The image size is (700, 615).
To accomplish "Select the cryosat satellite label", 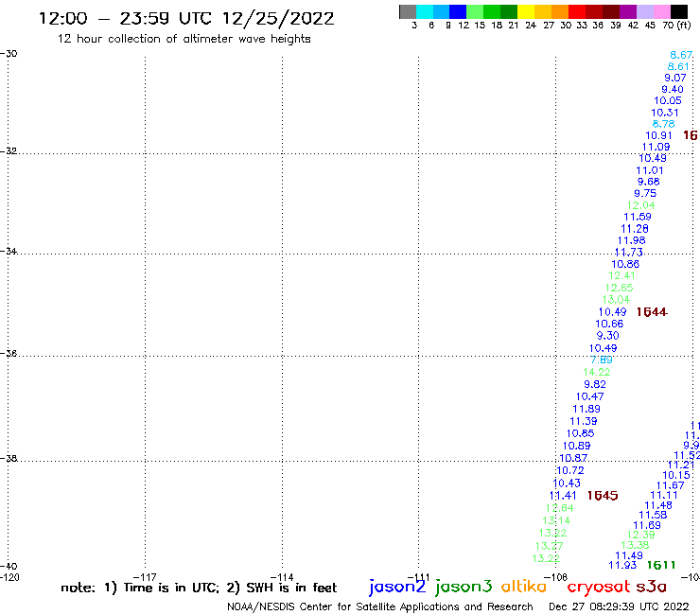I will click(x=599, y=587).
